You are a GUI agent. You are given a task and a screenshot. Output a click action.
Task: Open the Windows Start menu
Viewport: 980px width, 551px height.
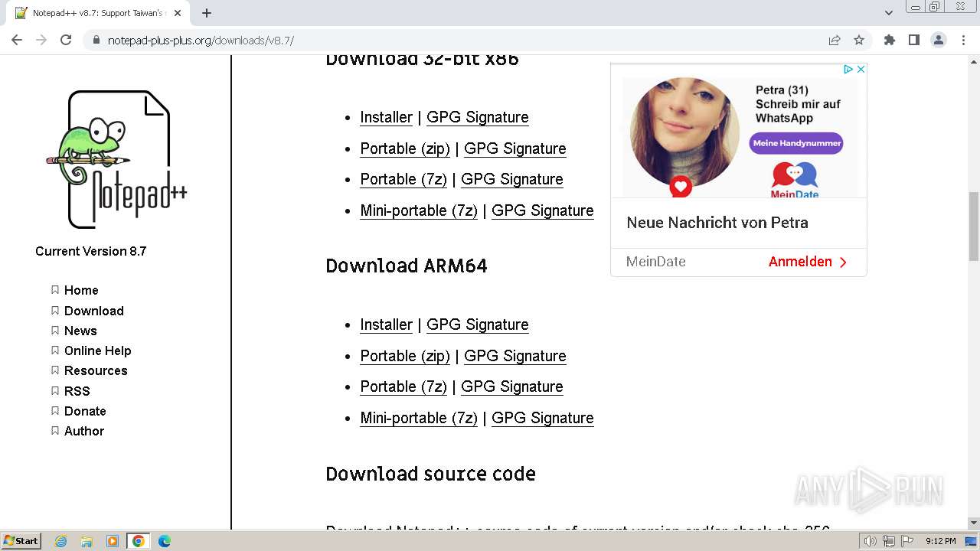pos(21,541)
